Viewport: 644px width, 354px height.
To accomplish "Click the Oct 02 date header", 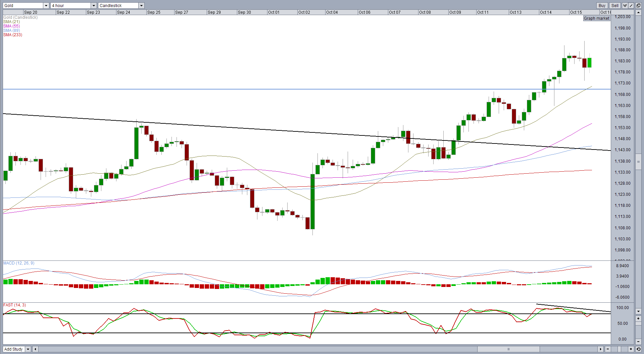I will pyautogui.click(x=304, y=12).
